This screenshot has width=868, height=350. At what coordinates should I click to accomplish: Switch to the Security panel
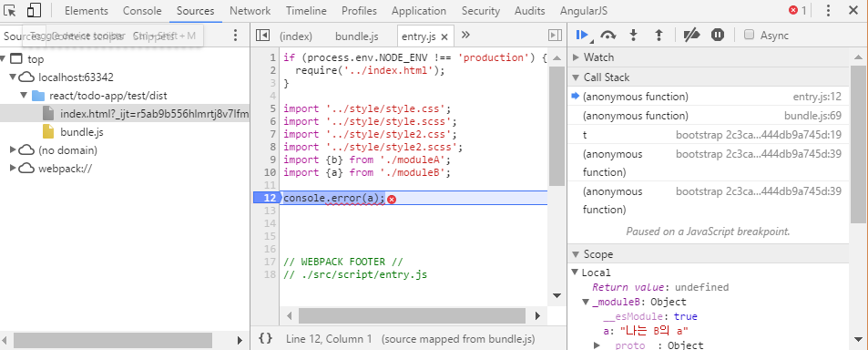point(481,11)
